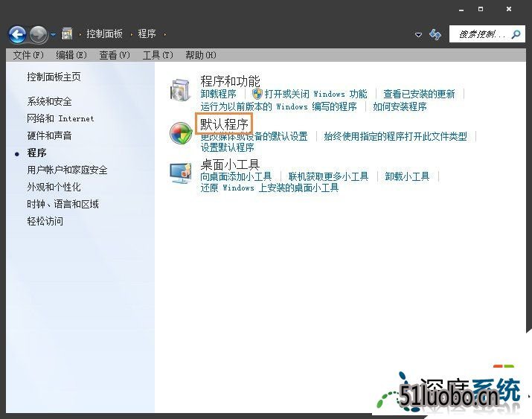Click 卸载程序 link
The width and height of the screenshot is (532, 419).
pyautogui.click(x=218, y=94)
